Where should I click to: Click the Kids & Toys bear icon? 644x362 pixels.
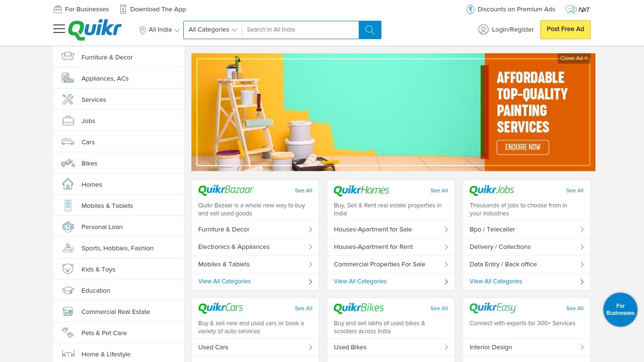(68, 269)
